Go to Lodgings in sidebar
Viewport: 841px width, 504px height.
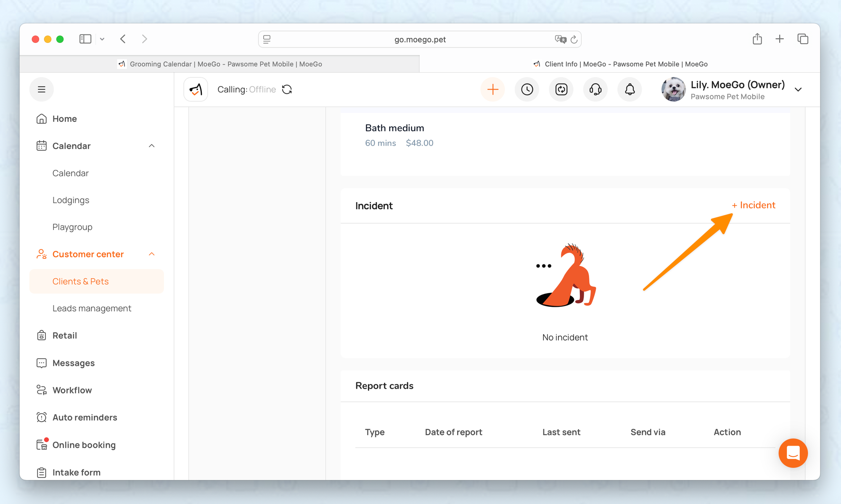[x=71, y=200]
